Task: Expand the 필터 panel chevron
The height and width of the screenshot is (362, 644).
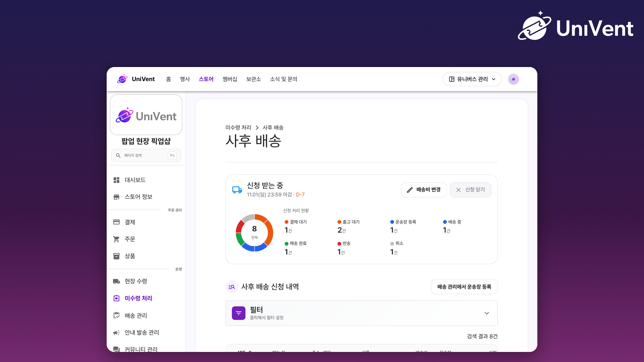Action: coord(486,313)
